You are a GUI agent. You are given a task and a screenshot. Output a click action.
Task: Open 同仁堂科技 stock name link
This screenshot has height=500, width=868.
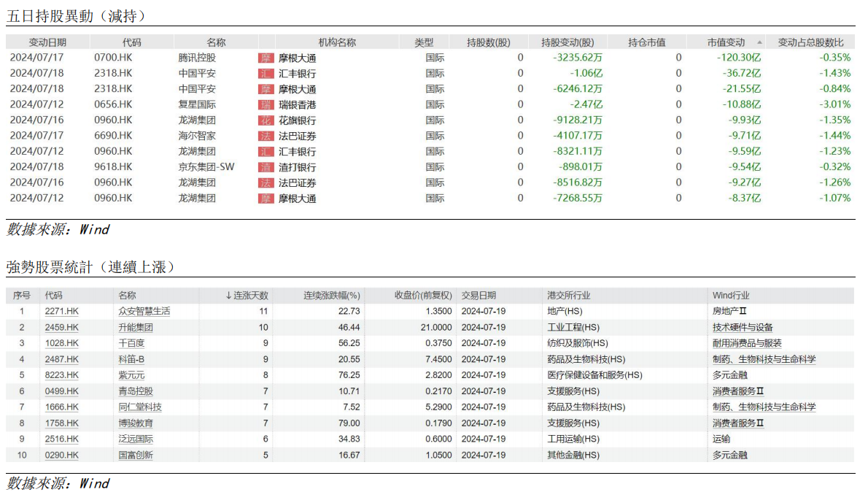(140, 407)
